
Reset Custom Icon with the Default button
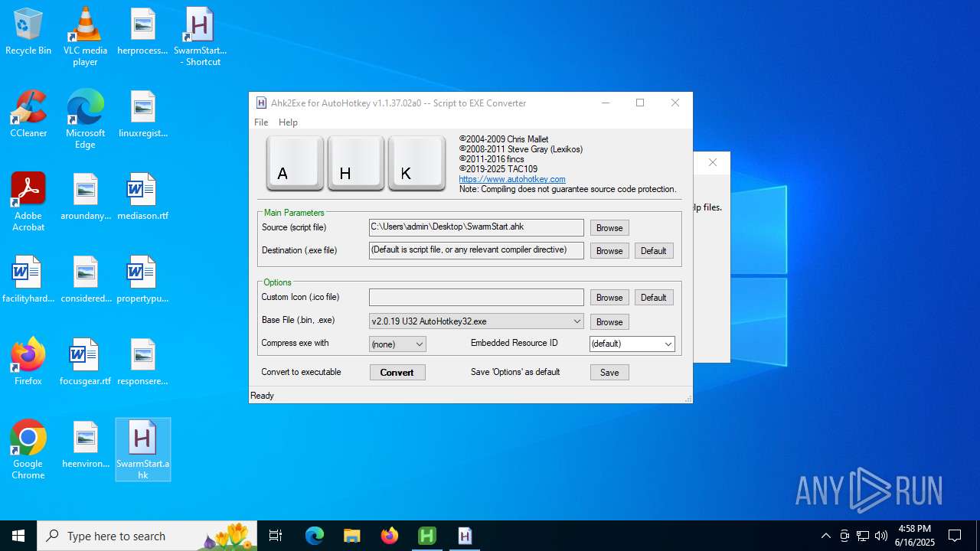653,298
